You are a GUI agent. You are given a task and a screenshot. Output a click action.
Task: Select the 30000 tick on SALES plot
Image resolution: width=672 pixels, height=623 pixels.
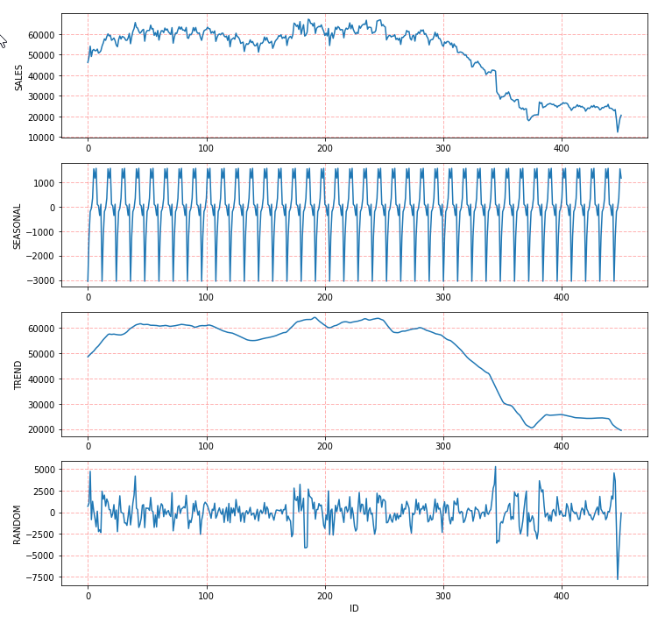[x=41, y=96]
